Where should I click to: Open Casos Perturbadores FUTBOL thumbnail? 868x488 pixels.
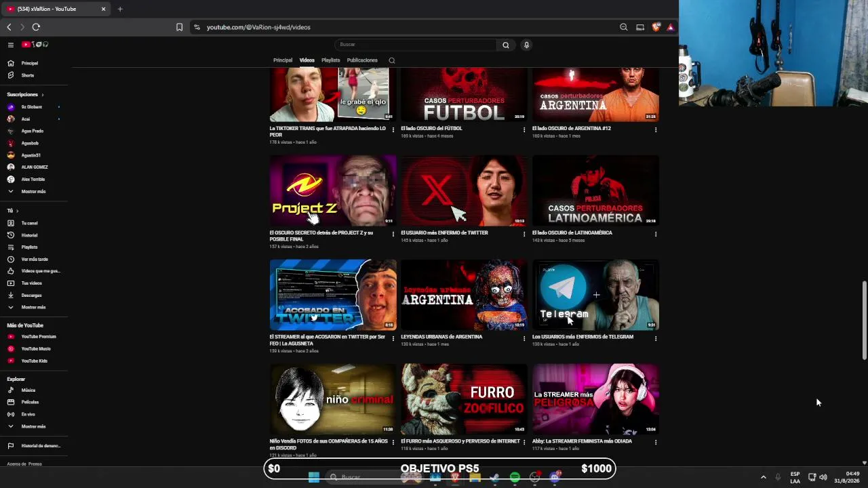click(464, 94)
